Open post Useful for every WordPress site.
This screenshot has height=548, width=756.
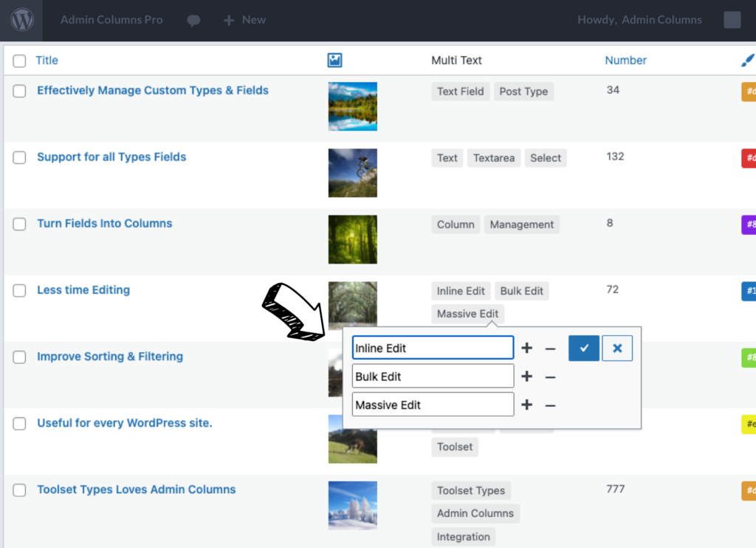[124, 423]
